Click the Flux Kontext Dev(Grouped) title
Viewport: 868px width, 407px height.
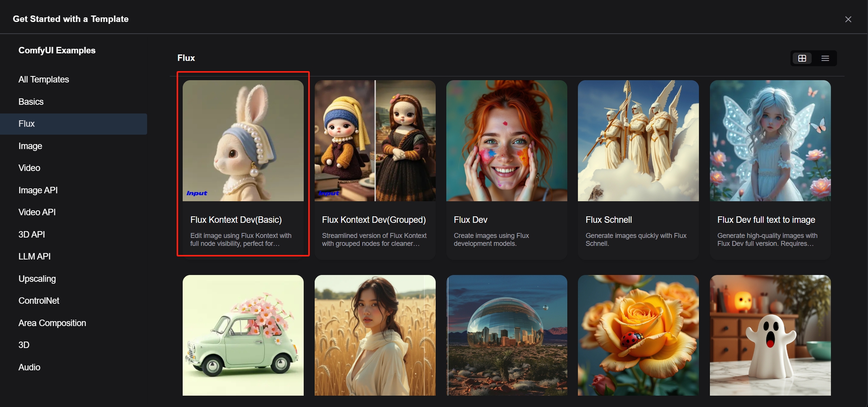pyautogui.click(x=374, y=220)
